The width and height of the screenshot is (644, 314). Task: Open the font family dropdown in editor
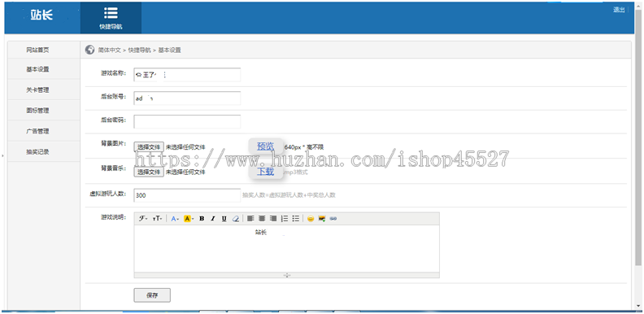pos(143,219)
